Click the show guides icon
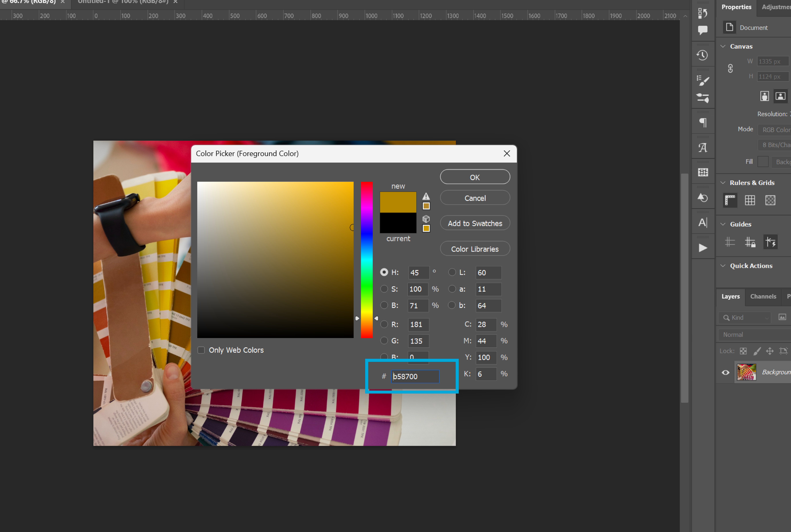 pyautogui.click(x=730, y=242)
